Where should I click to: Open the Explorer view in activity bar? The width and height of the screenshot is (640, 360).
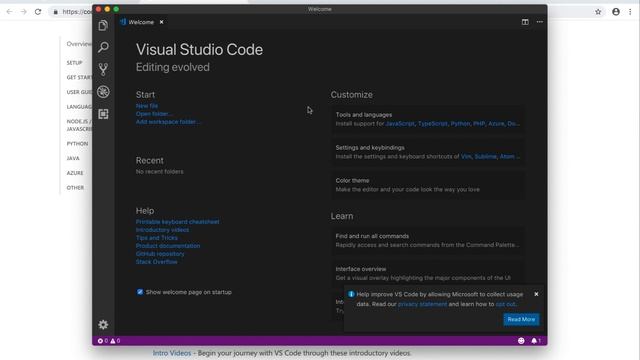click(103, 26)
